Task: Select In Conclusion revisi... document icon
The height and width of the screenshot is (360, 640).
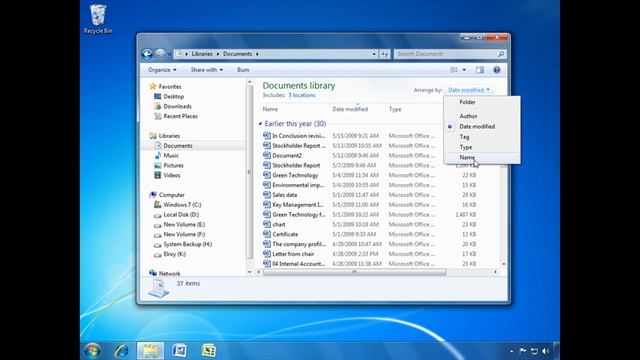Action: pyautogui.click(x=267, y=136)
